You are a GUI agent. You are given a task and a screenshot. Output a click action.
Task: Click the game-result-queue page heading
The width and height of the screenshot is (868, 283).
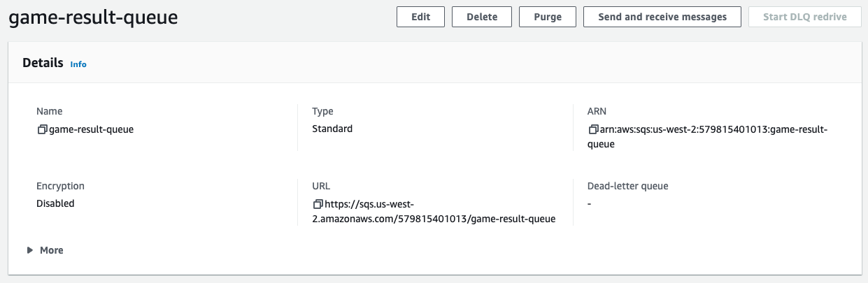coord(93,17)
